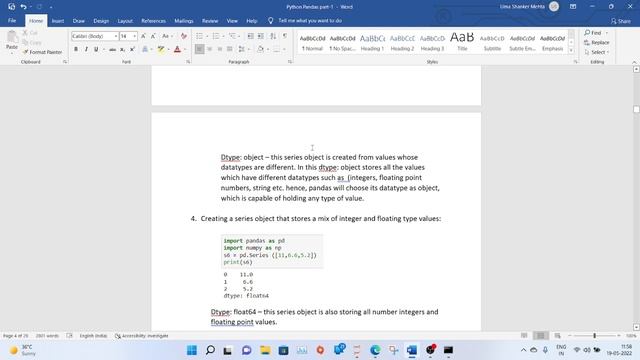This screenshot has height=360, width=640.
Task: Apply red font color
Action: pos(177,49)
